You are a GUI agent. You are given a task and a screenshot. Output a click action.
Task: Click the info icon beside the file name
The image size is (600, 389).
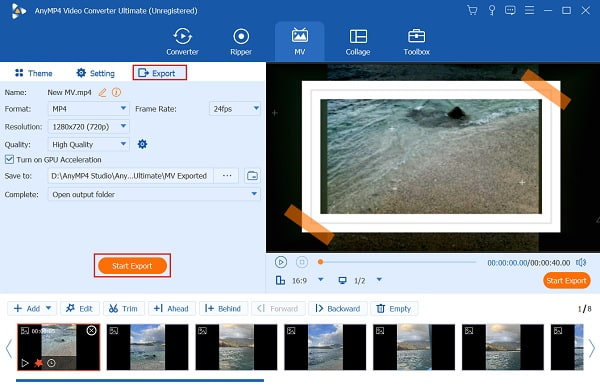(x=116, y=92)
